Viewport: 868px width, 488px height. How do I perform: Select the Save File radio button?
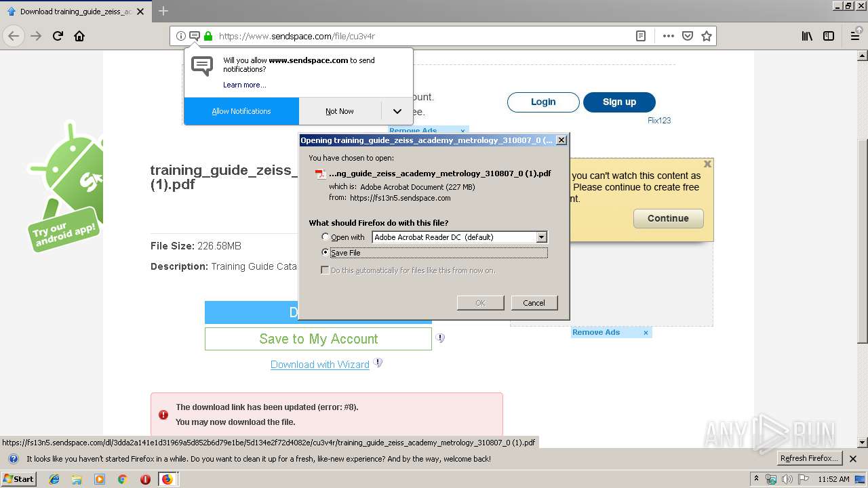325,252
